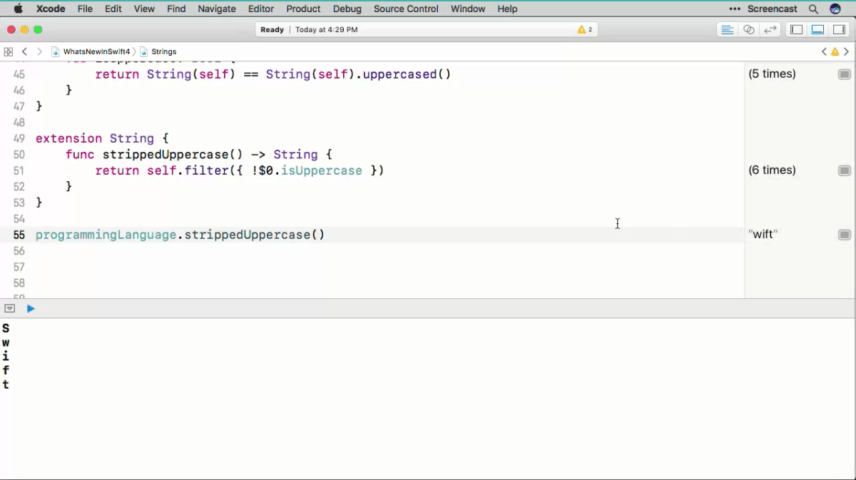Image resolution: width=856 pixels, height=480 pixels.
Task: Switch to Version editor
Action: tap(770, 30)
